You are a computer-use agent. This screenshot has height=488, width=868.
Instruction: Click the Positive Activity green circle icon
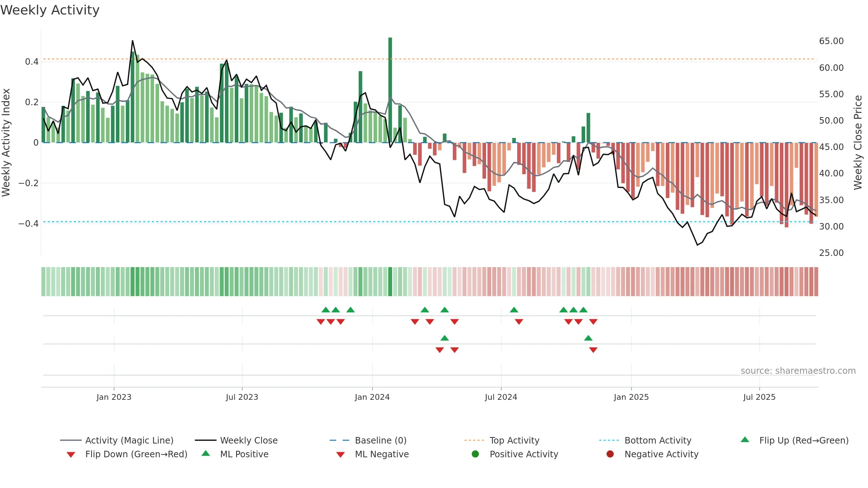click(475, 454)
